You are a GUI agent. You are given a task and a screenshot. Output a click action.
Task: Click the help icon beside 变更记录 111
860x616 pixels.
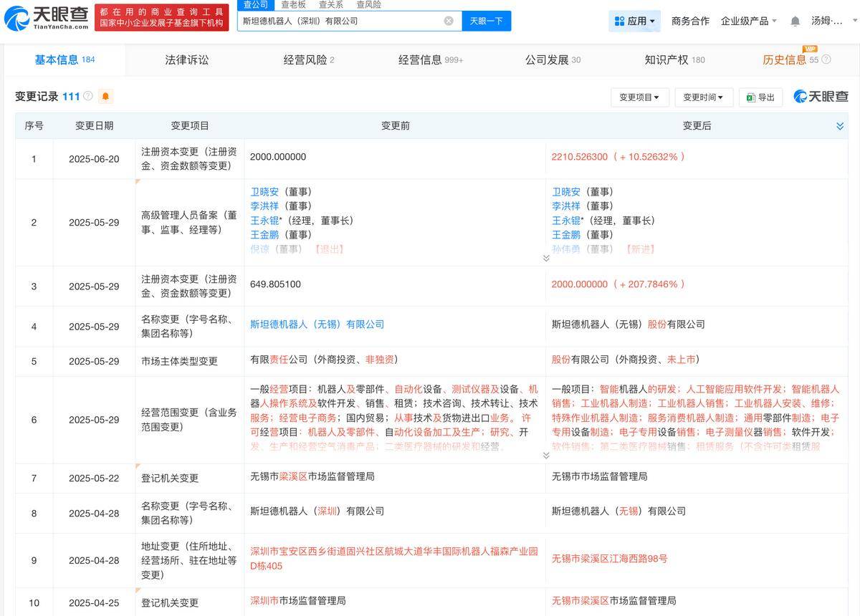tap(88, 96)
